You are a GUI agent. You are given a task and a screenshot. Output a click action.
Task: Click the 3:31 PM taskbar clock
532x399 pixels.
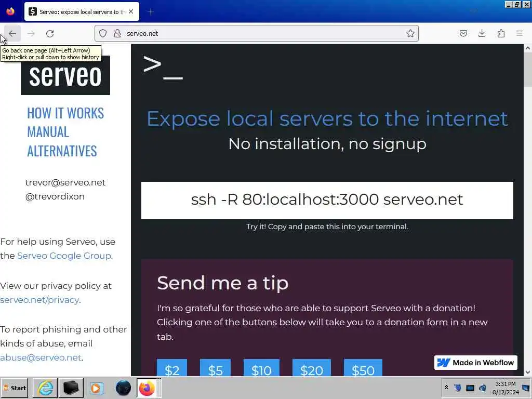pos(505,388)
